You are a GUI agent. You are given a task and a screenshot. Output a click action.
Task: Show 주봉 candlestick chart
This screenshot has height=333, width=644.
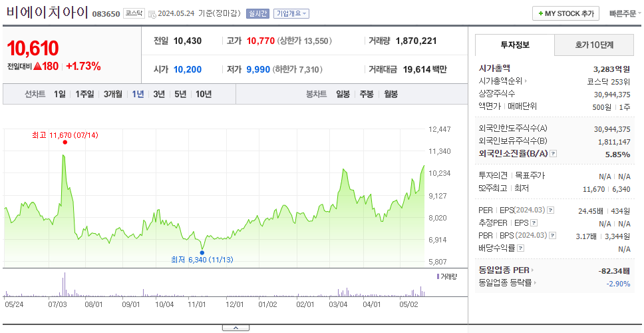[367, 94]
